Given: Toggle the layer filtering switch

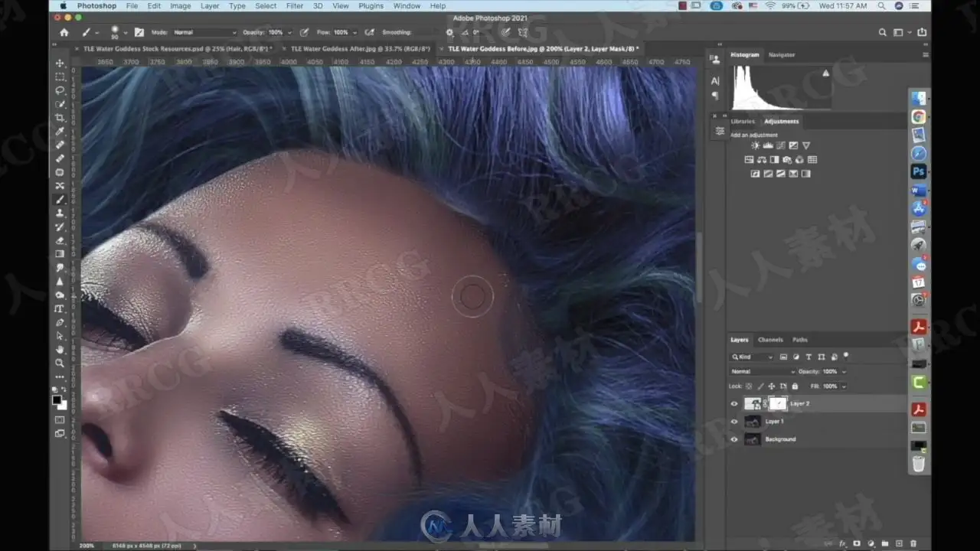Looking at the screenshot, I should [x=846, y=356].
